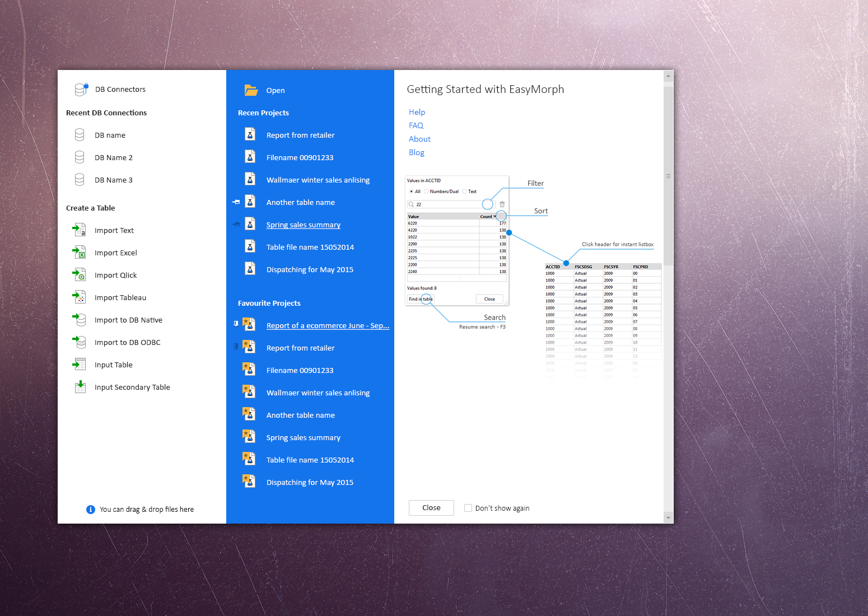Open favourite project Table file name 15052014

click(x=310, y=460)
